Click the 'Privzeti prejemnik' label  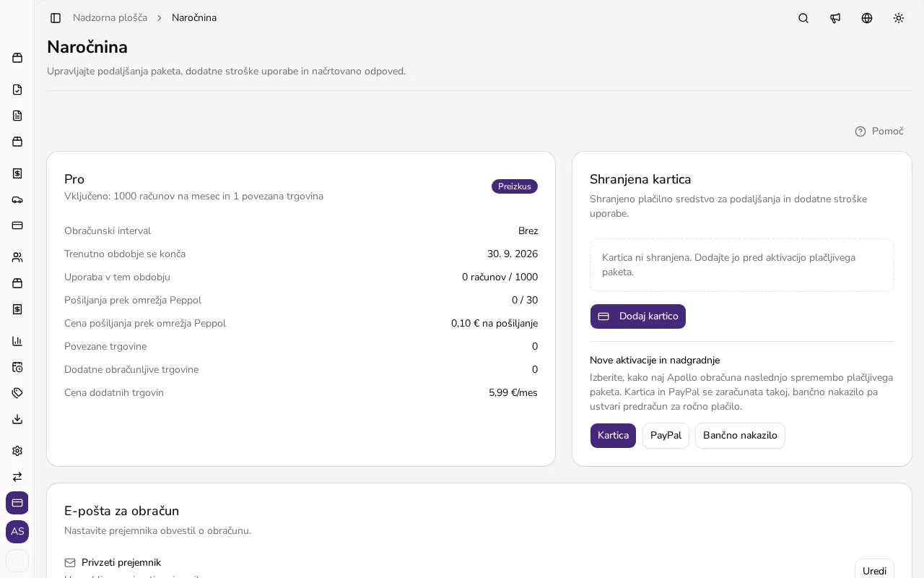[x=121, y=563]
